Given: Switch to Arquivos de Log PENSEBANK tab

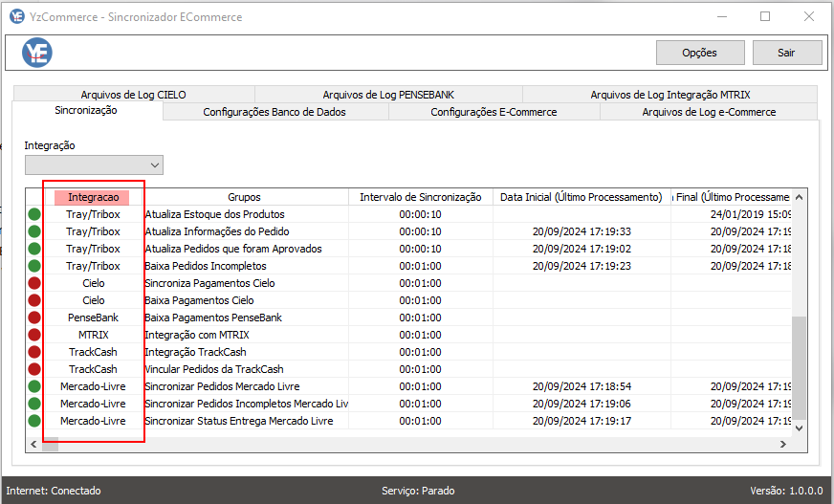Looking at the screenshot, I should pyautogui.click(x=388, y=95).
